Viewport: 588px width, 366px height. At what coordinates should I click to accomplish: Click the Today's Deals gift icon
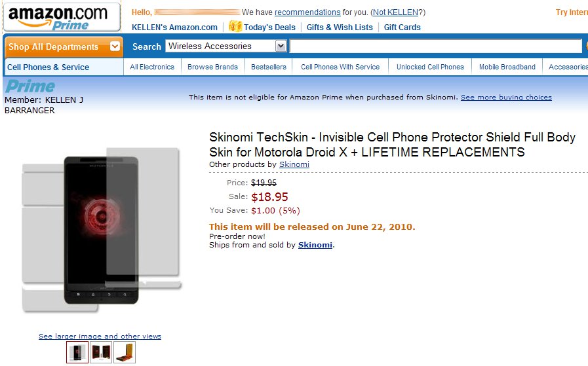point(235,27)
